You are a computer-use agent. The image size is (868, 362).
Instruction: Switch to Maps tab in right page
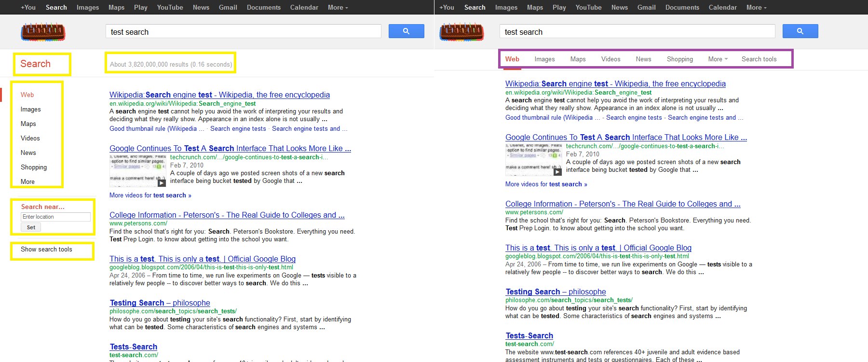tap(578, 59)
